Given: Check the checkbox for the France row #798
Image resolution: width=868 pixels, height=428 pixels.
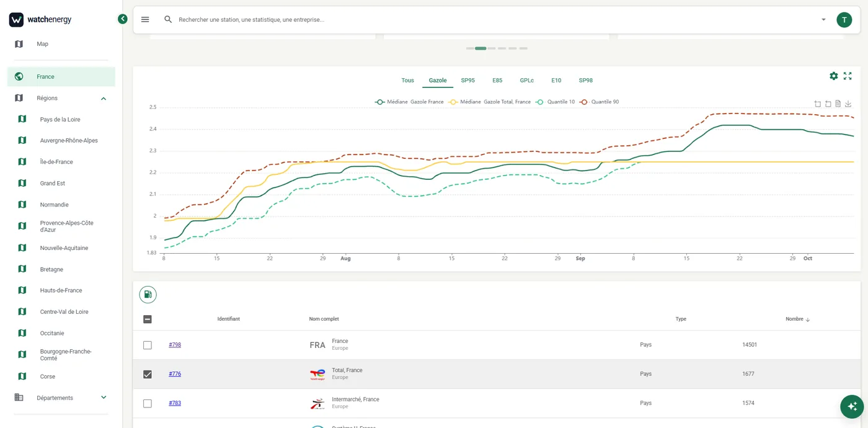Looking at the screenshot, I should [x=148, y=345].
